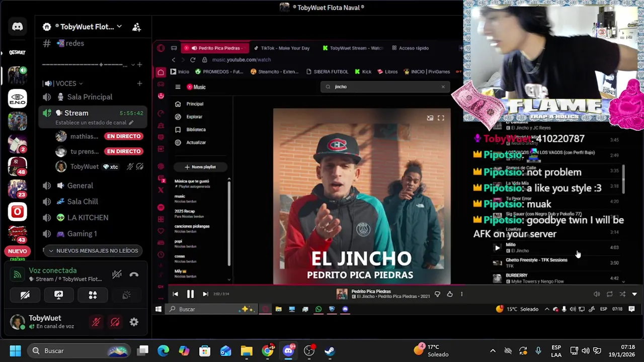Image resolution: width=644 pixels, height=362 pixels.
Task: Open the ENO server icon
Action: [18, 99]
